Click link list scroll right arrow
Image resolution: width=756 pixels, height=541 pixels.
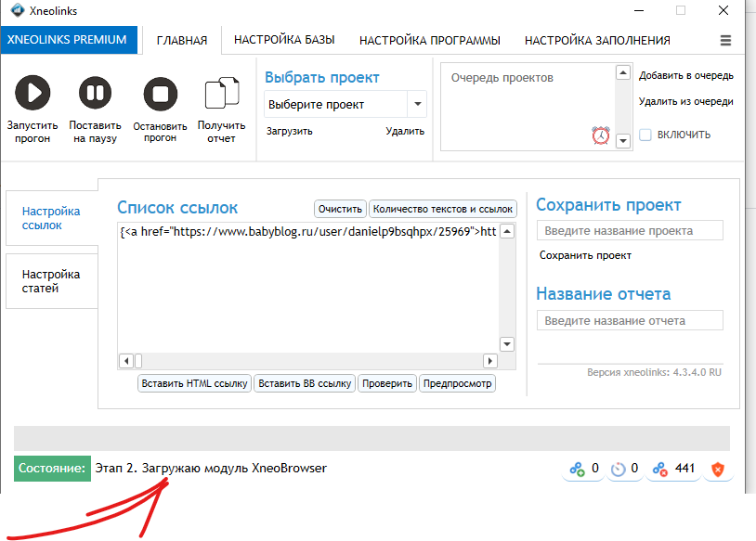pyautogui.click(x=489, y=361)
